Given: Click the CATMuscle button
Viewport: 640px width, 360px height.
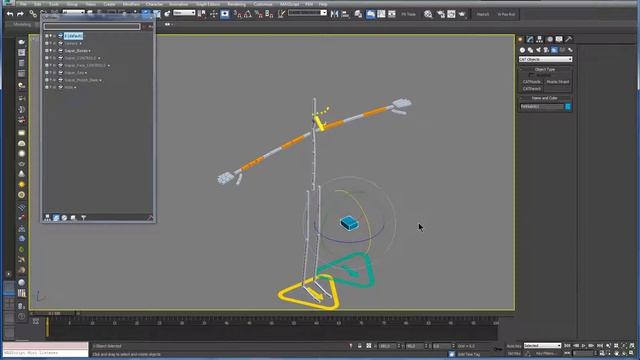Looking at the screenshot, I should pyautogui.click(x=532, y=82).
